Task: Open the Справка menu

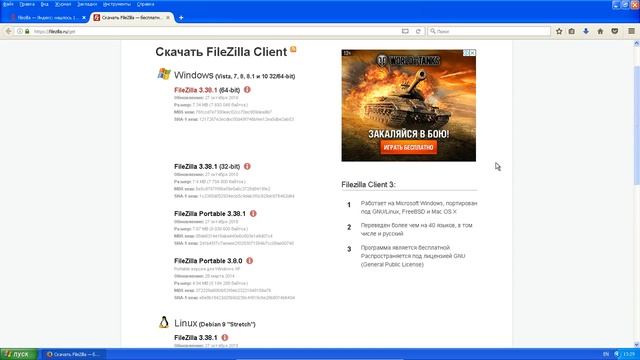Action: tap(145, 4)
